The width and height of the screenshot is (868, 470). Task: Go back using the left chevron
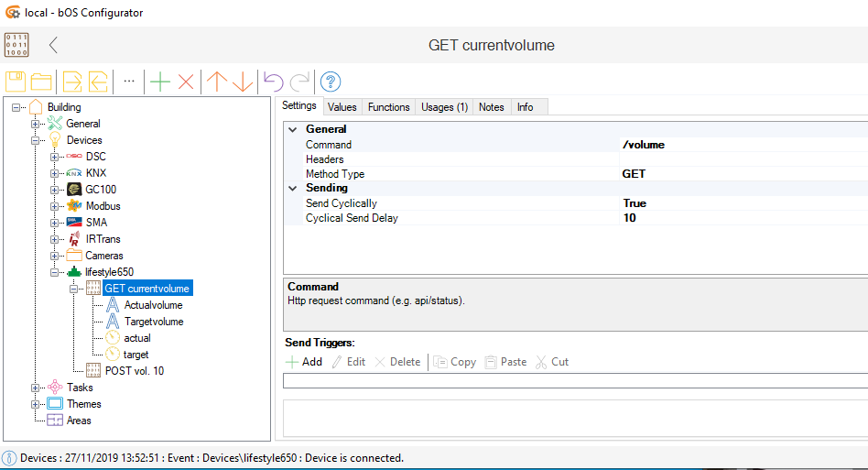point(53,45)
